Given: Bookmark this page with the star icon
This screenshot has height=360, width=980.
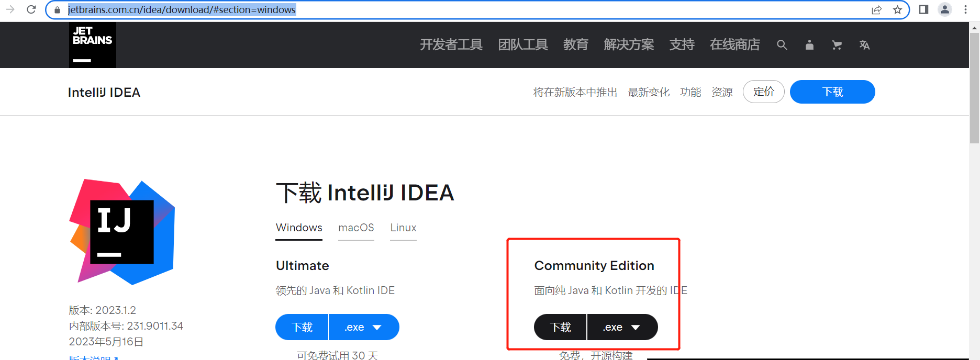Looking at the screenshot, I should click(x=897, y=9).
